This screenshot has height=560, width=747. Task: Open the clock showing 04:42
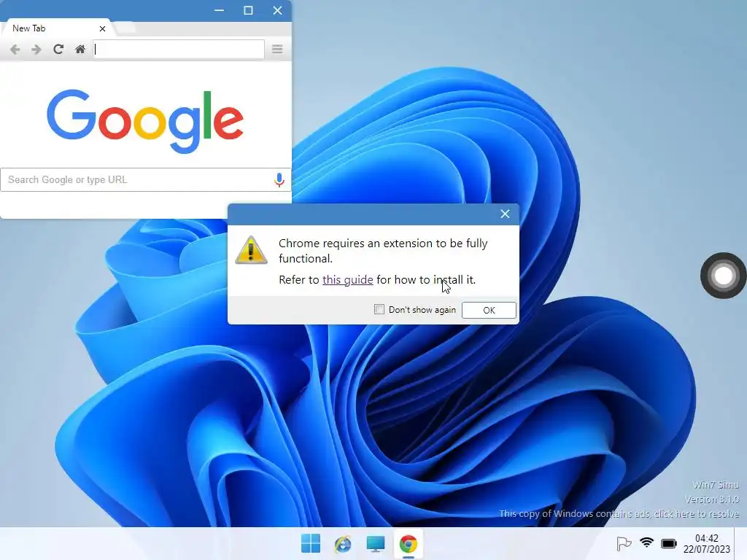[x=706, y=544]
